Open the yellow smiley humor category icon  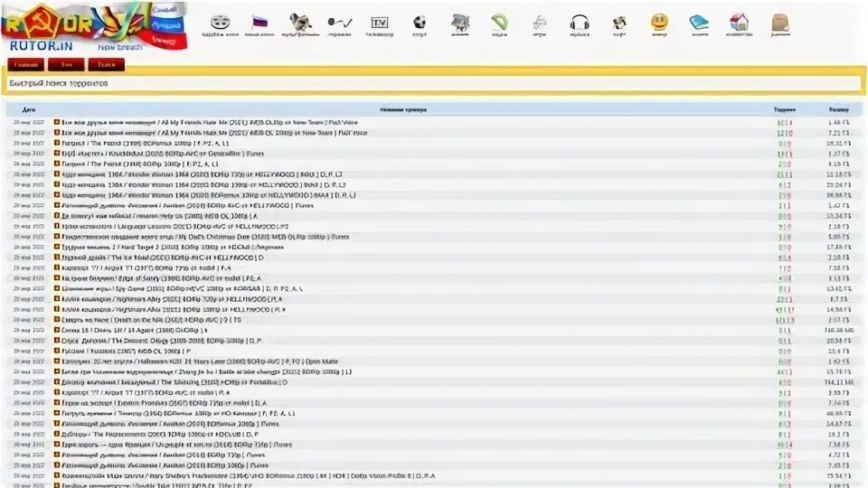pos(659,23)
